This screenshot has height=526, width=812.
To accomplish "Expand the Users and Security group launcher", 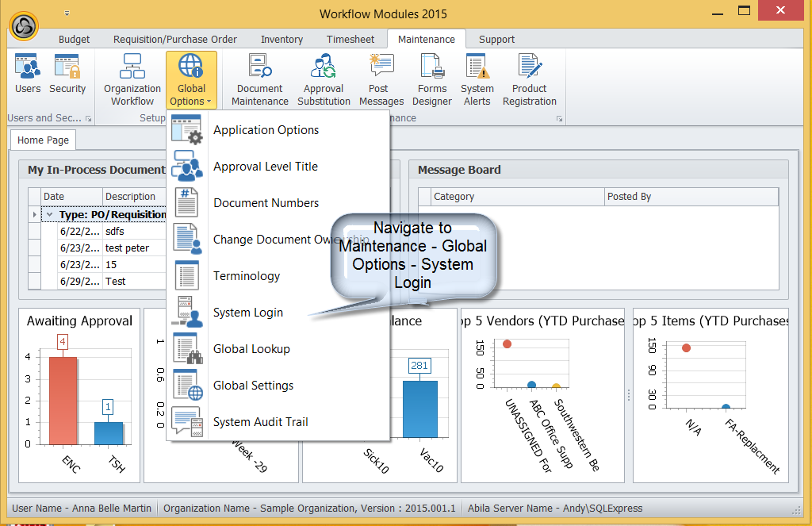I will [x=88, y=119].
